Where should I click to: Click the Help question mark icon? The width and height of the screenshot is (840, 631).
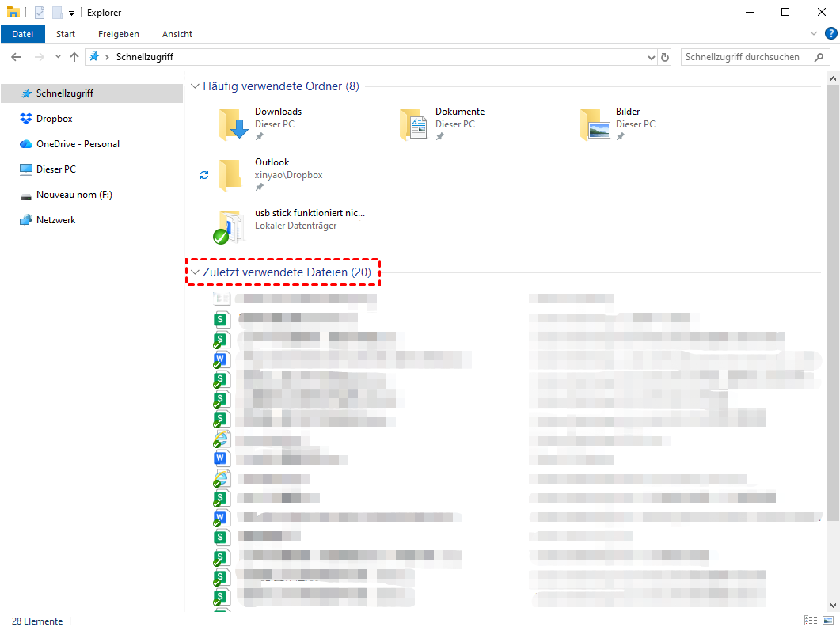point(830,33)
